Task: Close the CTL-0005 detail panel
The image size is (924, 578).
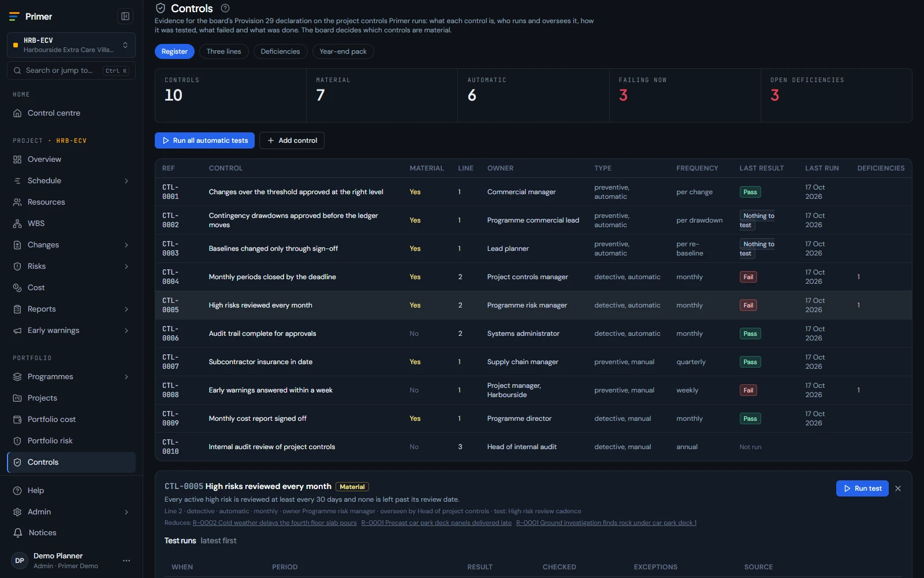Action: click(x=898, y=488)
